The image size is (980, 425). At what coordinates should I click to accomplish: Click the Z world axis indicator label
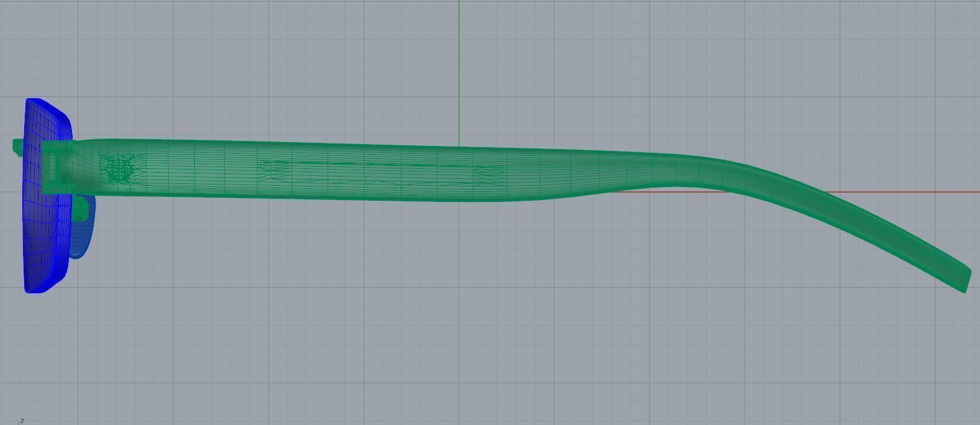[22, 421]
